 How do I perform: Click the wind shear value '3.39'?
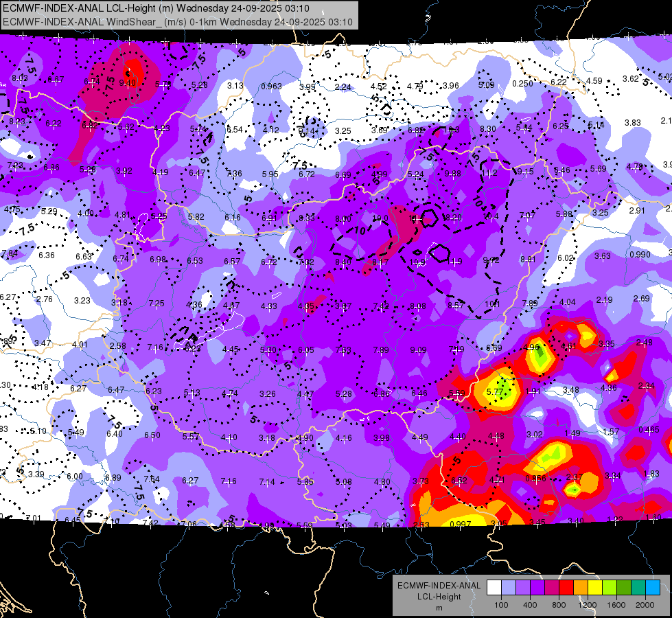click(x=36, y=474)
